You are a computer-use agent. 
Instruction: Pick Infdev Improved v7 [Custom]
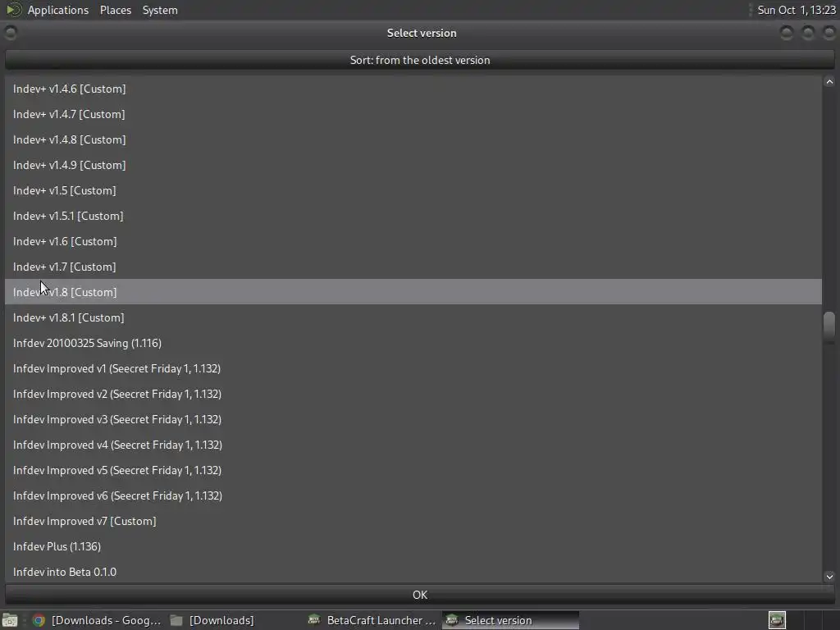tap(413, 521)
